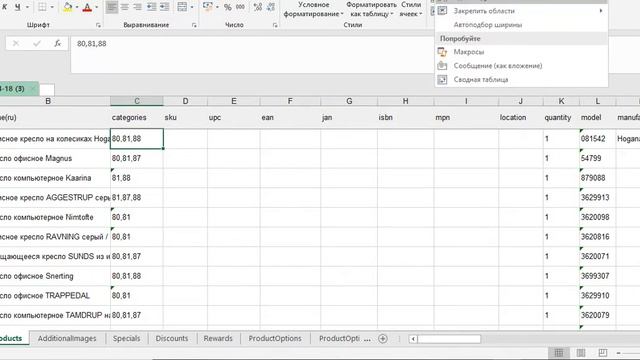Align text right

138,7
